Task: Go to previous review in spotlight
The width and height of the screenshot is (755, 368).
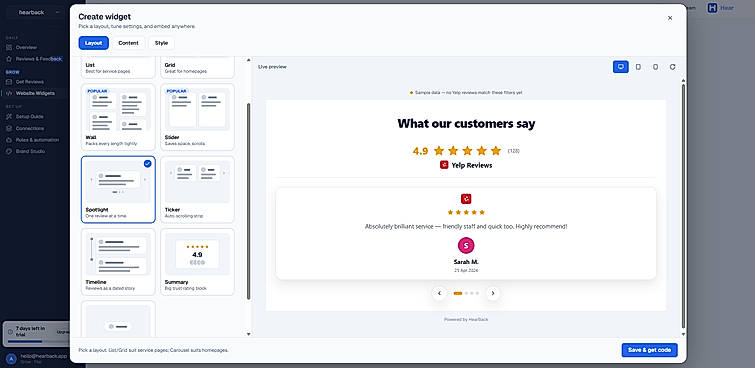Action: [439, 293]
